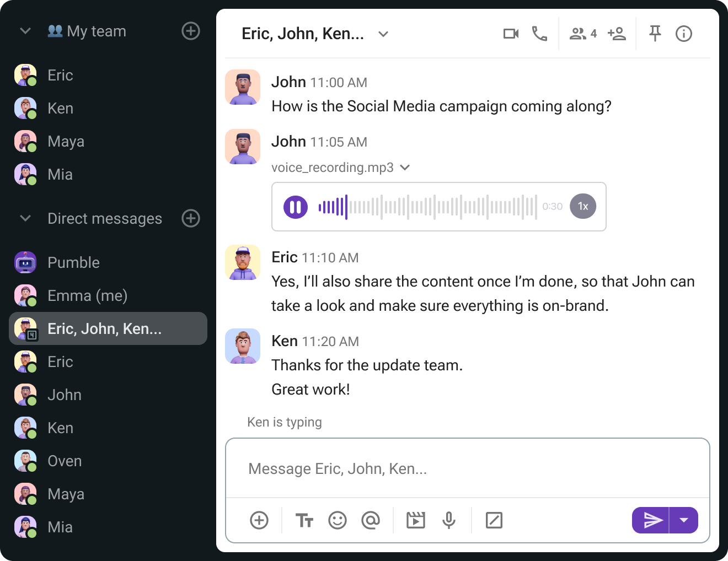Screen dimensions: 728x561
Task: Send the message with the send button
Action: click(652, 520)
